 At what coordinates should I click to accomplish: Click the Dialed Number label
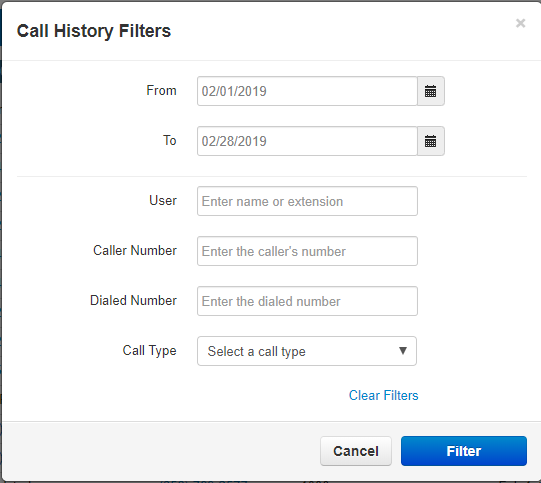133,300
